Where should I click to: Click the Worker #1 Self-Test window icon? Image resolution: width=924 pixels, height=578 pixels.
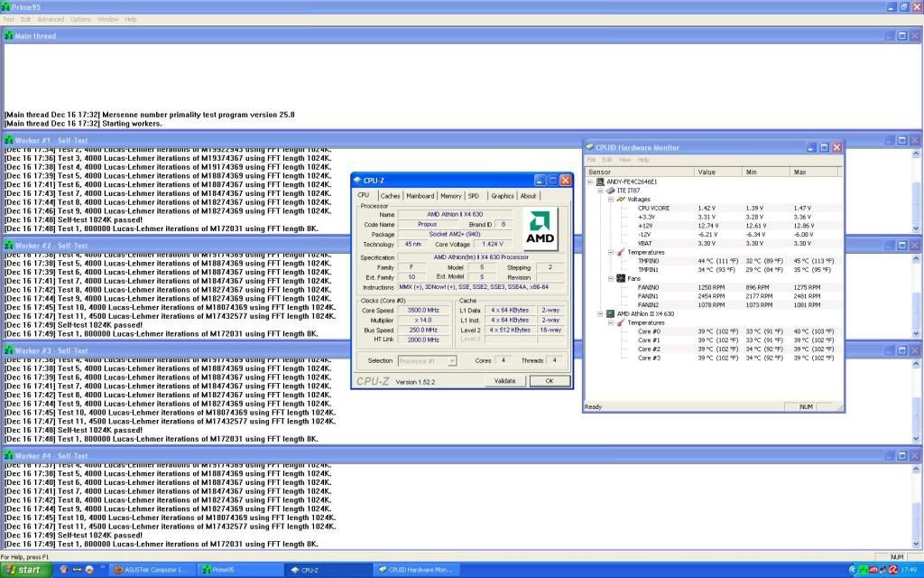click(x=8, y=140)
